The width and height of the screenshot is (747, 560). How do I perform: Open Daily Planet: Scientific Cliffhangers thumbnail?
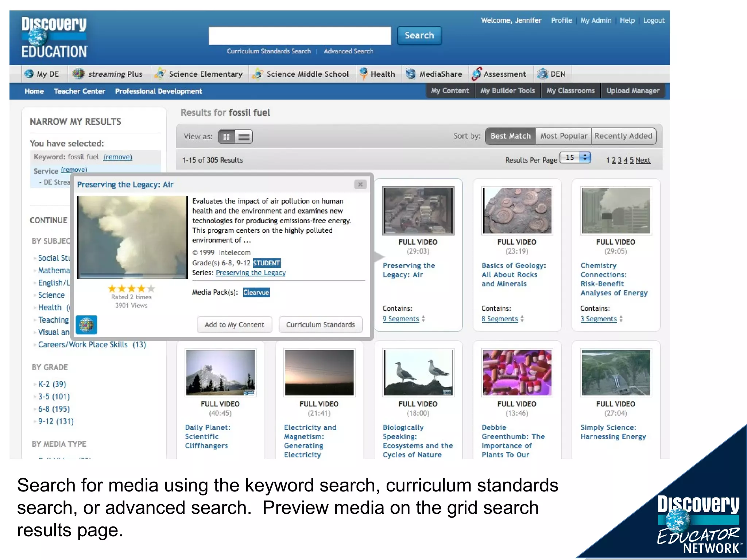point(220,373)
